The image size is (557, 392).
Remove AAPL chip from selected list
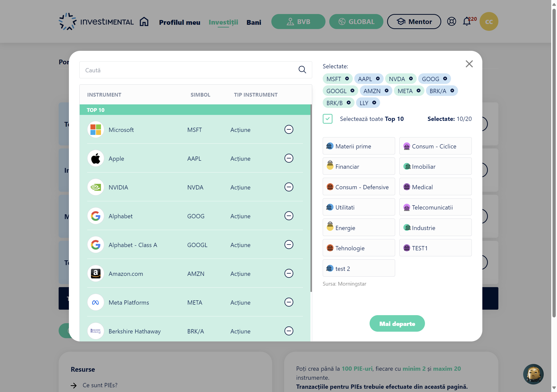378,79
